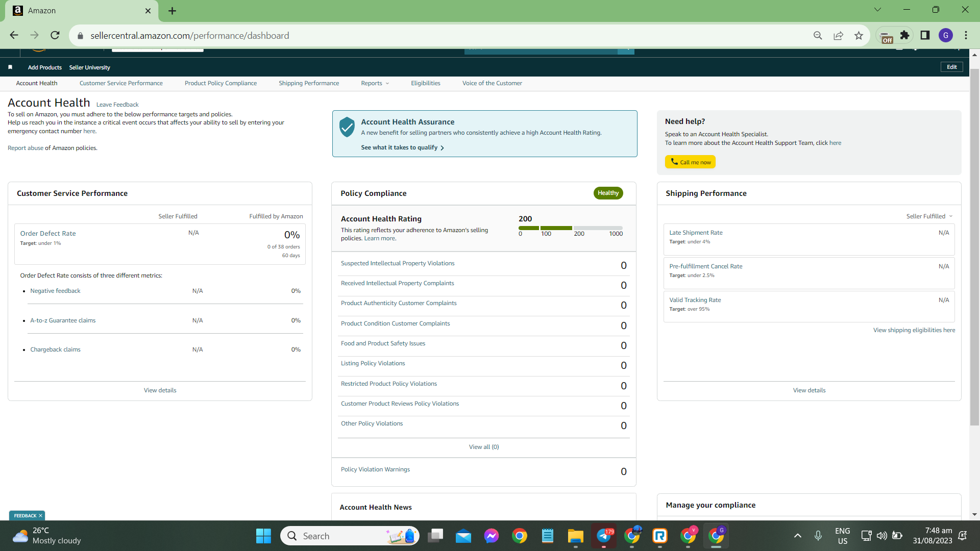Click the Report abuse link
The image size is (980, 551).
[26, 148]
